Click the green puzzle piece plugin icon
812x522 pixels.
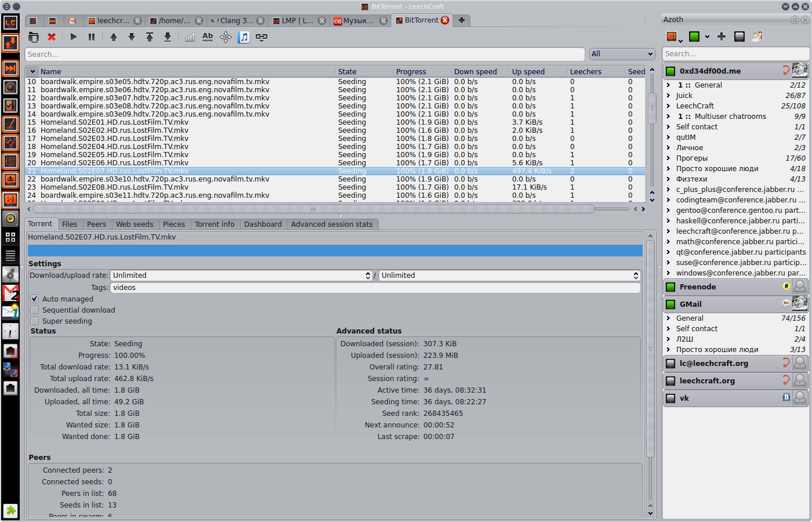(10, 510)
